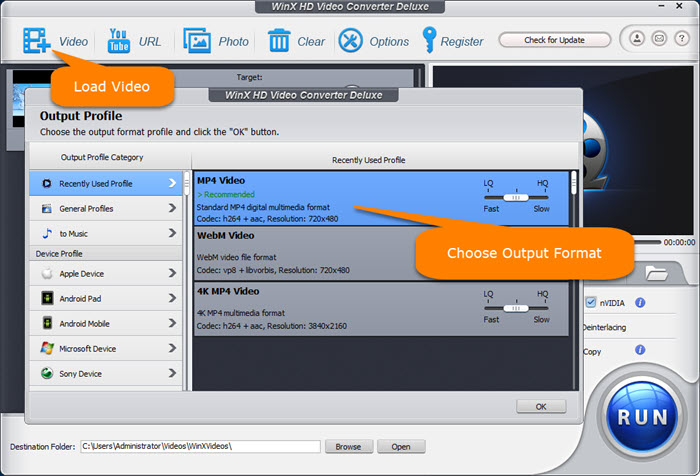Expand Recently Used Profile chevron
Viewport: 700px width, 476px height.
172,183
